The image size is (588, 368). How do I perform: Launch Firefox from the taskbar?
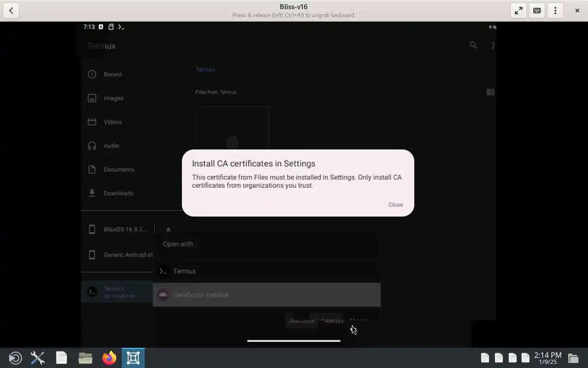(109, 358)
